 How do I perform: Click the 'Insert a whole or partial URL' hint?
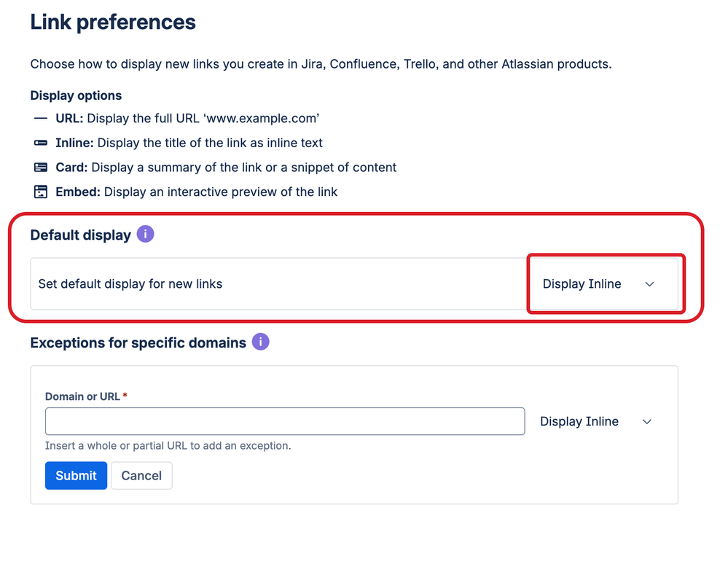pyautogui.click(x=168, y=445)
